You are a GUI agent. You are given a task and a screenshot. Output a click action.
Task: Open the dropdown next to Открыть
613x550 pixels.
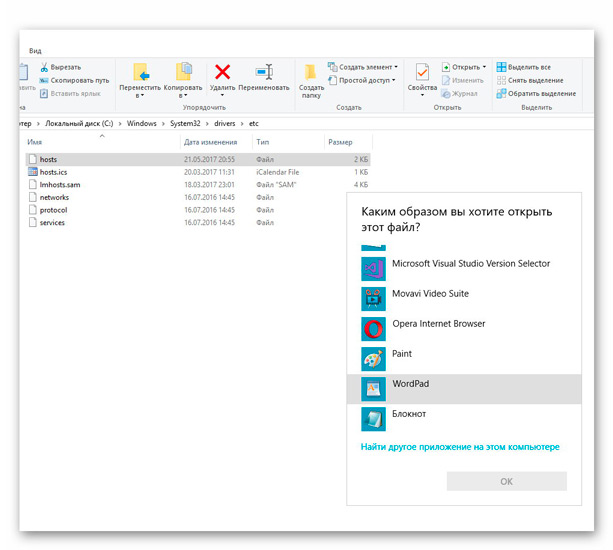(x=484, y=67)
